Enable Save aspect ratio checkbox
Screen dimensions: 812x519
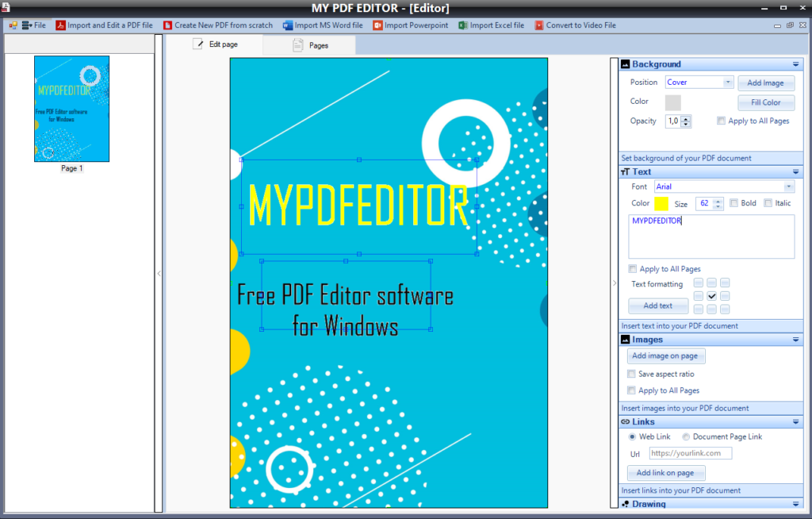pyautogui.click(x=632, y=374)
